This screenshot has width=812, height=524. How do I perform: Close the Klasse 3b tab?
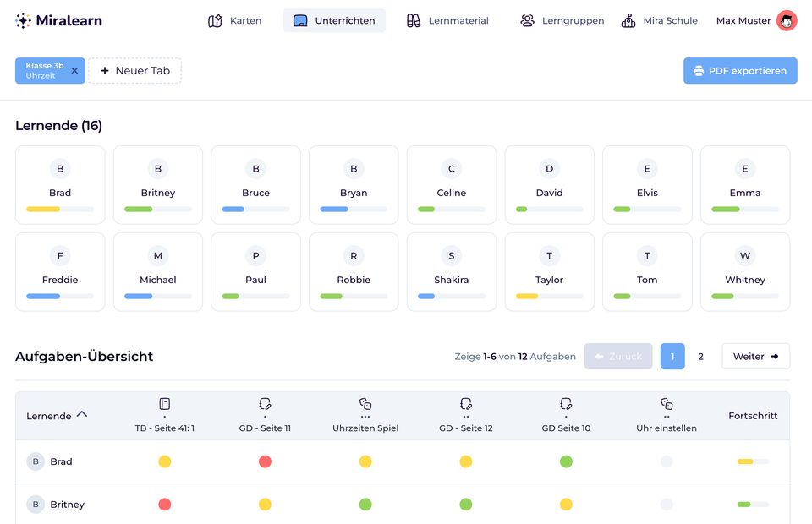(74, 71)
